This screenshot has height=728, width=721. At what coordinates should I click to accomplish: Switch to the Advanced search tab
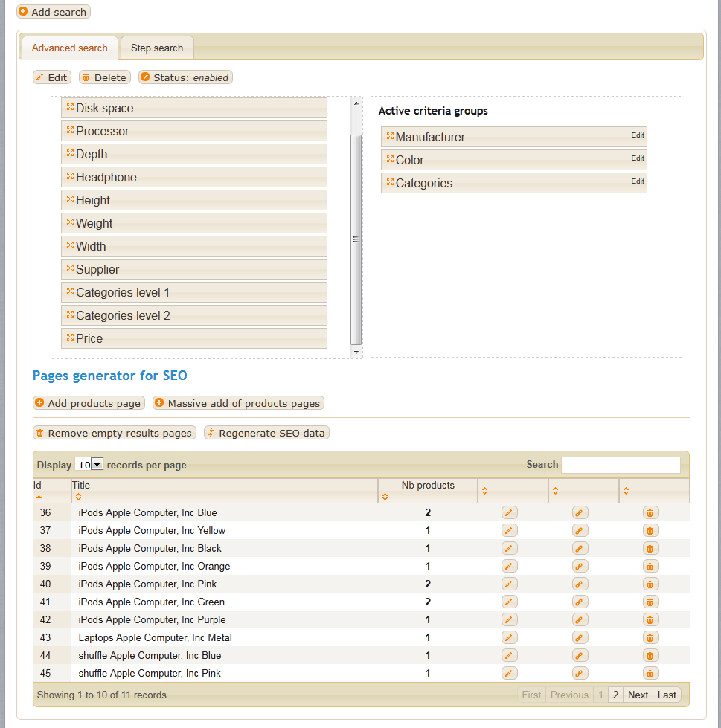tap(70, 48)
